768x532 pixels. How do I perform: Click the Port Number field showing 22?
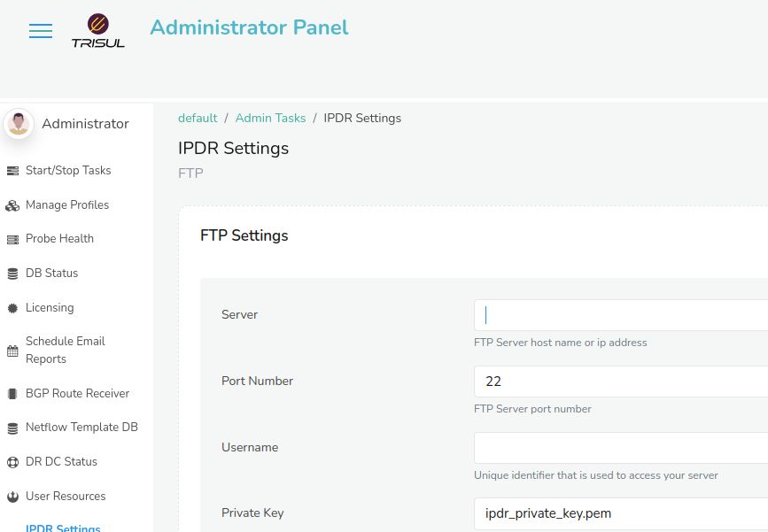point(621,382)
